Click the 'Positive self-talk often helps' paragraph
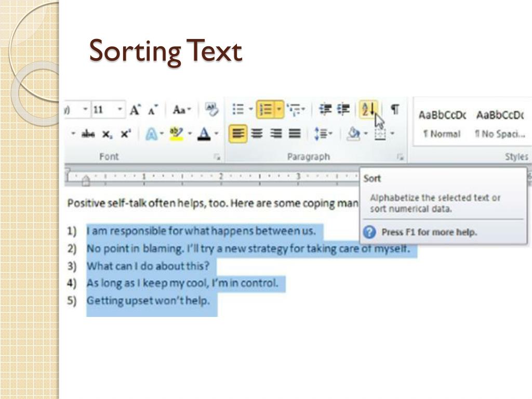The width and height of the screenshot is (532, 399). (212, 203)
